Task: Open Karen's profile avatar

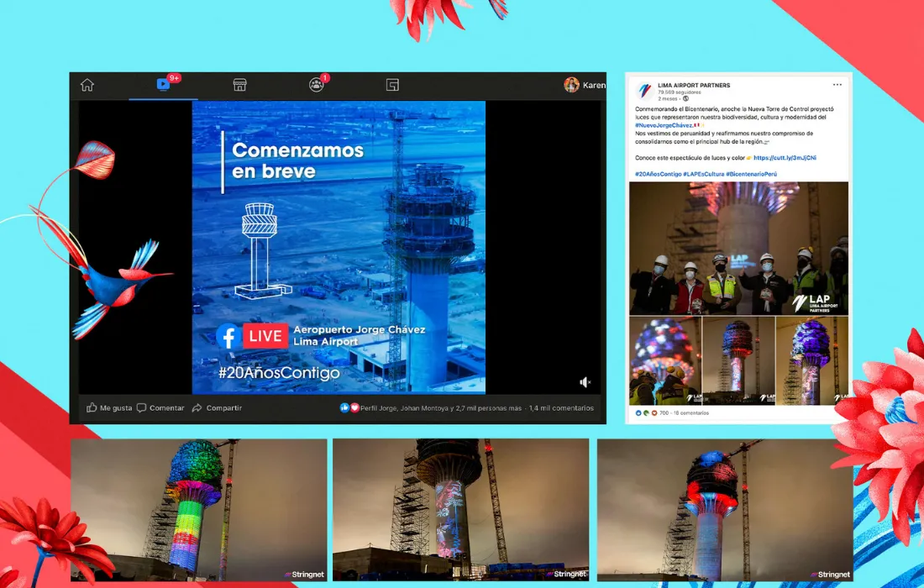Action: (x=572, y=85)
